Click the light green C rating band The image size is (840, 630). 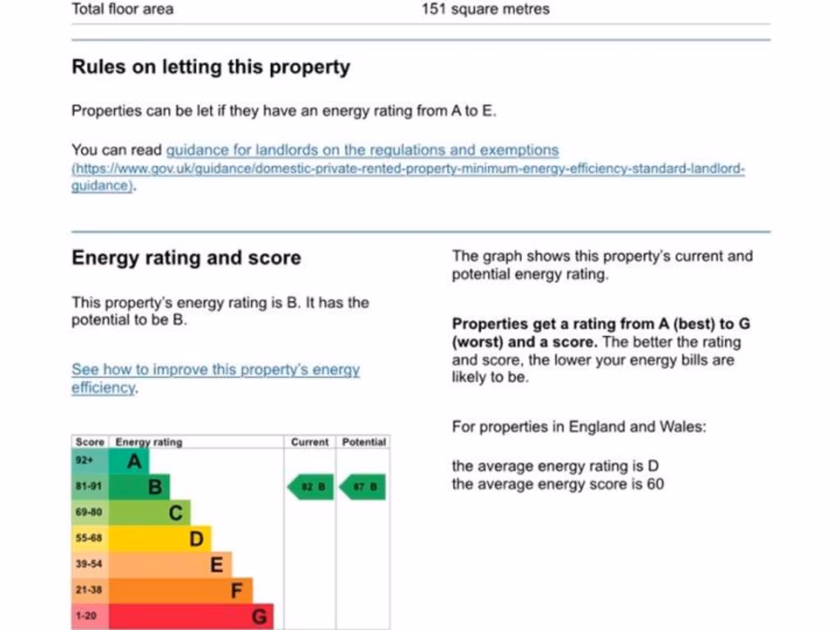pyautogui.click(x=150, y=513)
